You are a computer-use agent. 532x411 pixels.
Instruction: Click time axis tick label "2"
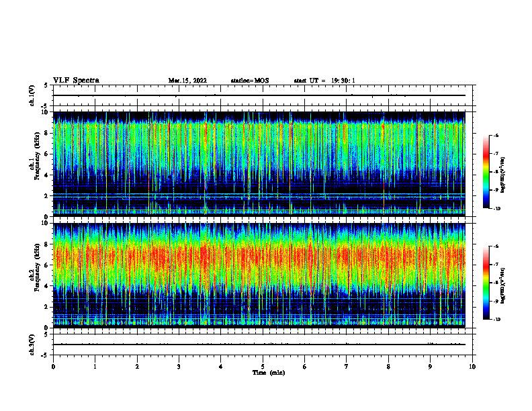pyautogui.click(x=137, y=367)
